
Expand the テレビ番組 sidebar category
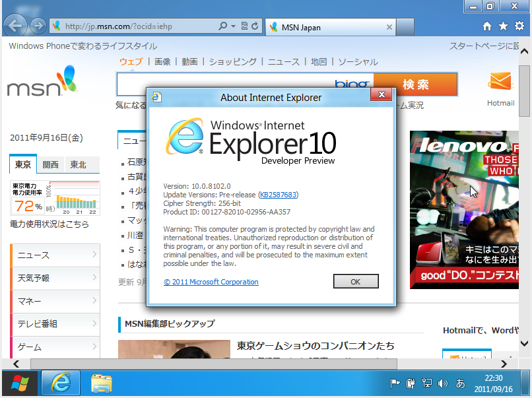(55, 324)
